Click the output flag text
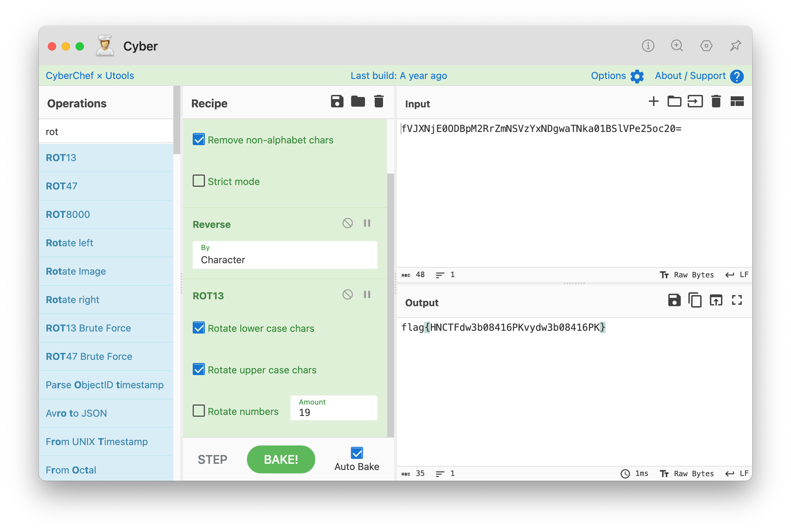The height and width of the screenshot is (532, 791). pos(503,327)
